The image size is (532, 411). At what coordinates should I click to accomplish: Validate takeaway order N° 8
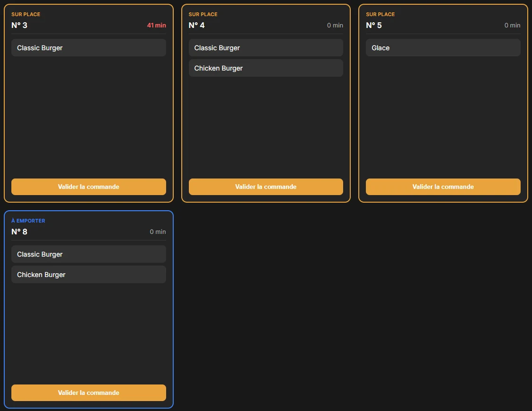click(89, 393)
